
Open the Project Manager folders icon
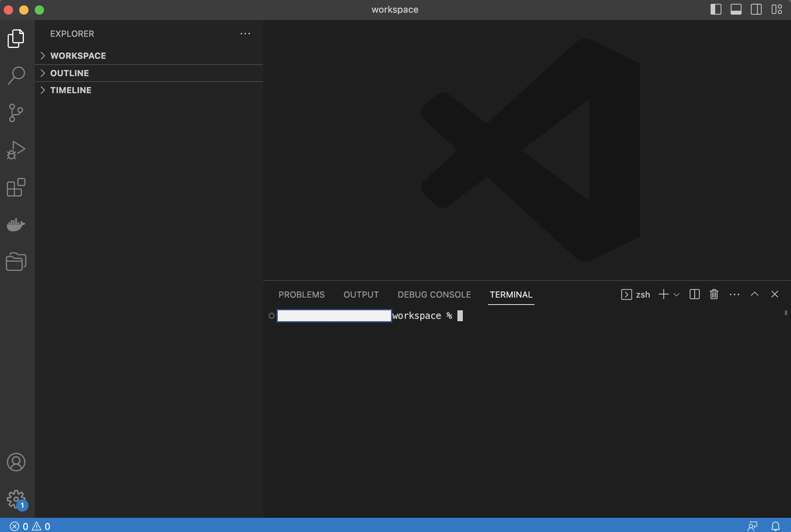(16, 262)
